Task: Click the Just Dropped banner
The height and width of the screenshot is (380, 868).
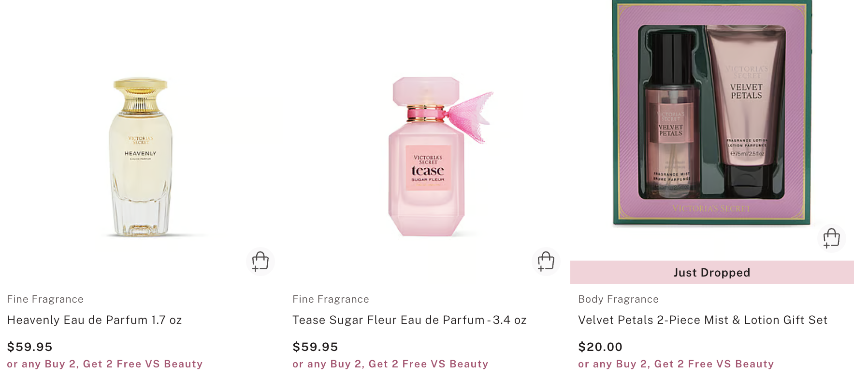Action: (712, 273)
